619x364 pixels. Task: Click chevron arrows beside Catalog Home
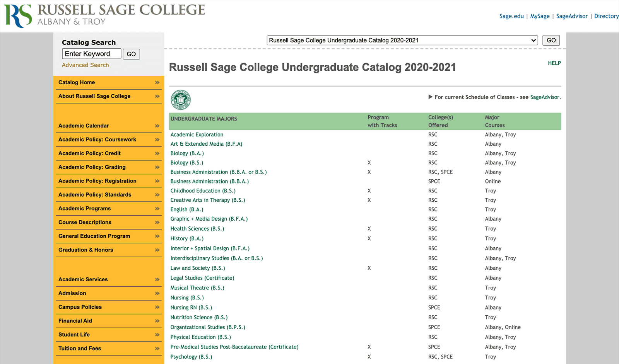click(x=157, y=82)
